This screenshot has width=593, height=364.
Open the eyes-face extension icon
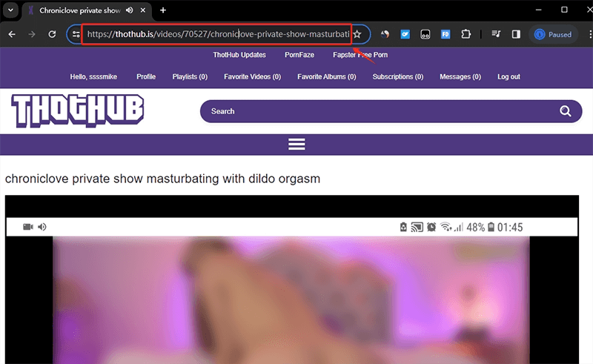(425, 34)
